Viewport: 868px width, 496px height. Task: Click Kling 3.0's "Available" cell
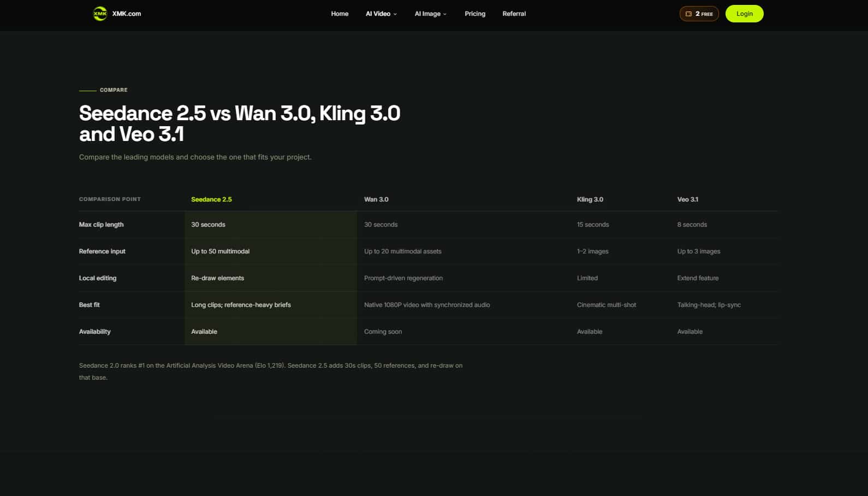pos(590,332)
